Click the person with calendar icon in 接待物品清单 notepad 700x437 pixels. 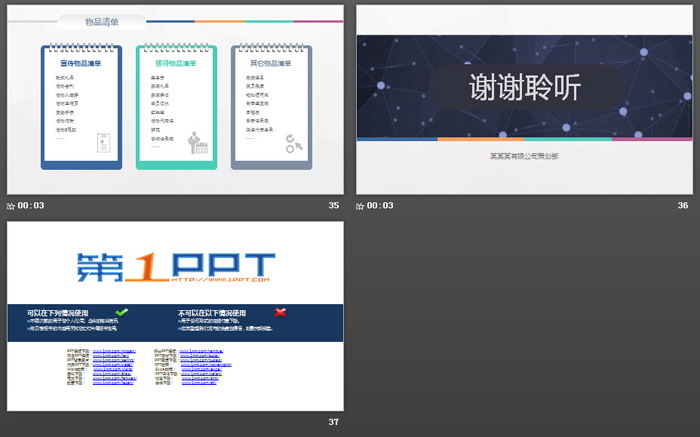coord(198,143)
